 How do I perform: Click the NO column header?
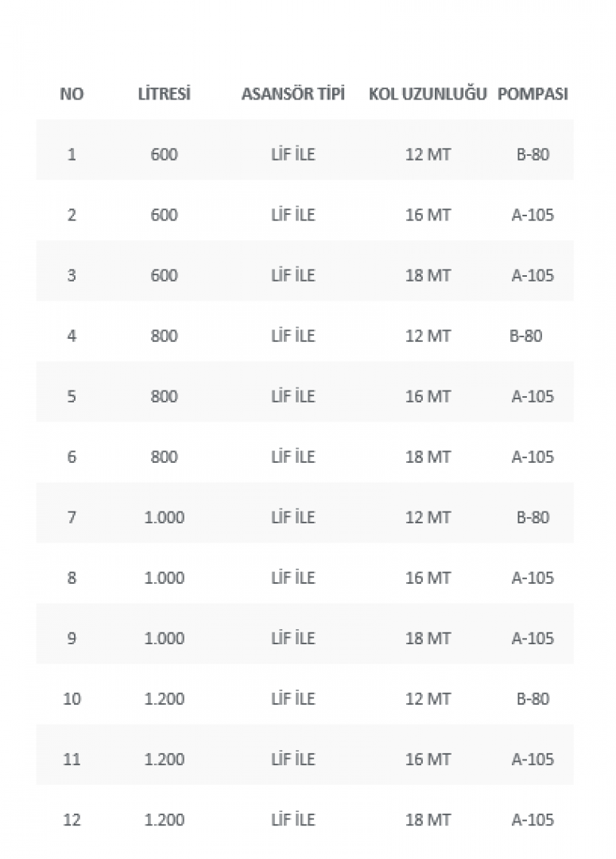[x=72, y=94]
